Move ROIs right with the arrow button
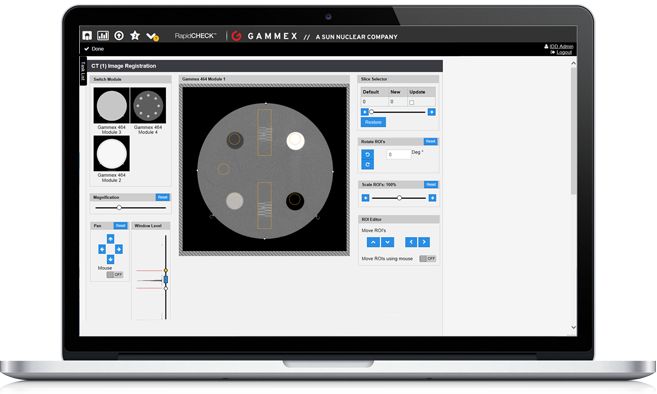657x394 pixels. coord(424,242)
